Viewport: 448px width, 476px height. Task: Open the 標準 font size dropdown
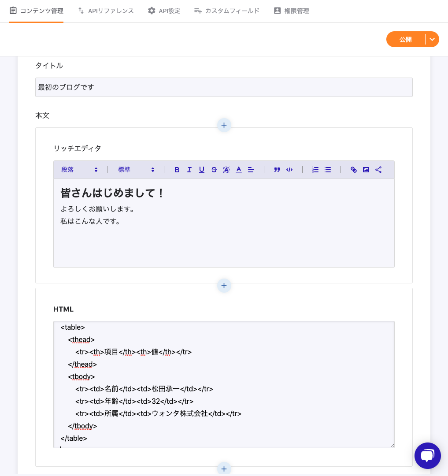136,170
